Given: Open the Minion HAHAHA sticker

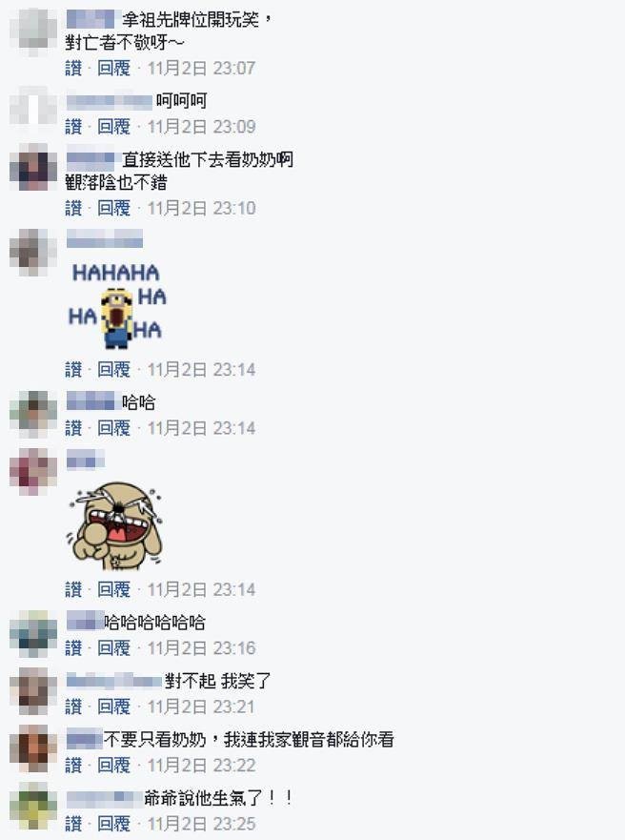Looking at the screenshot, I should 116,306.
